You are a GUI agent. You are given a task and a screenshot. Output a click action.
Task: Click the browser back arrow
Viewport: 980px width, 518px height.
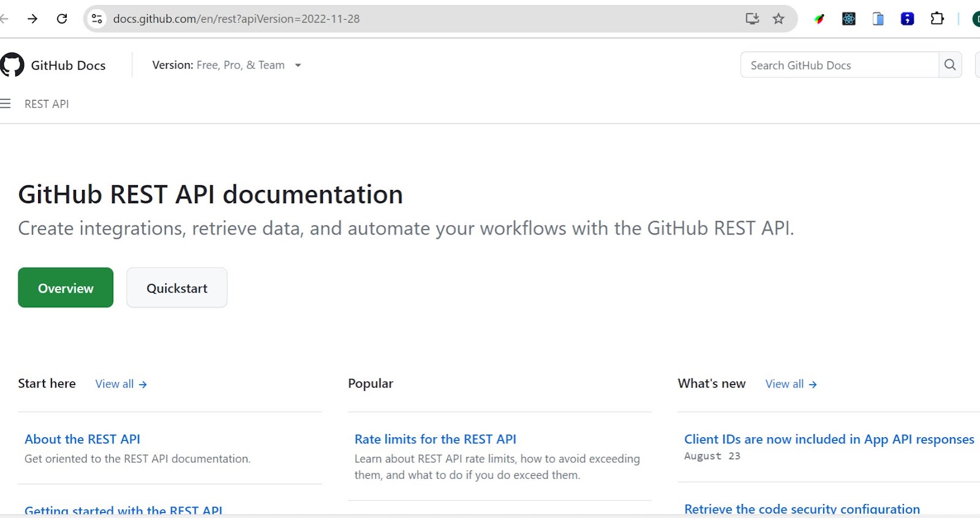coord(4,19)
